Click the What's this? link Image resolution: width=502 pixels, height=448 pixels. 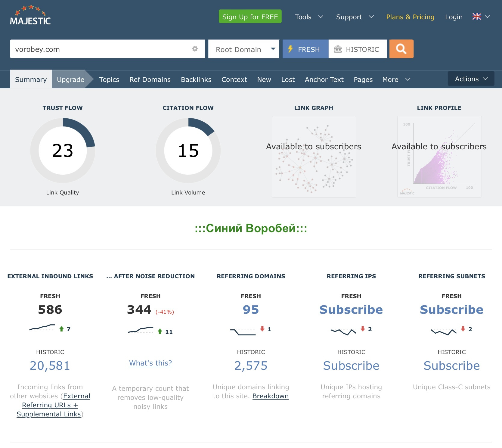(150, 363)
